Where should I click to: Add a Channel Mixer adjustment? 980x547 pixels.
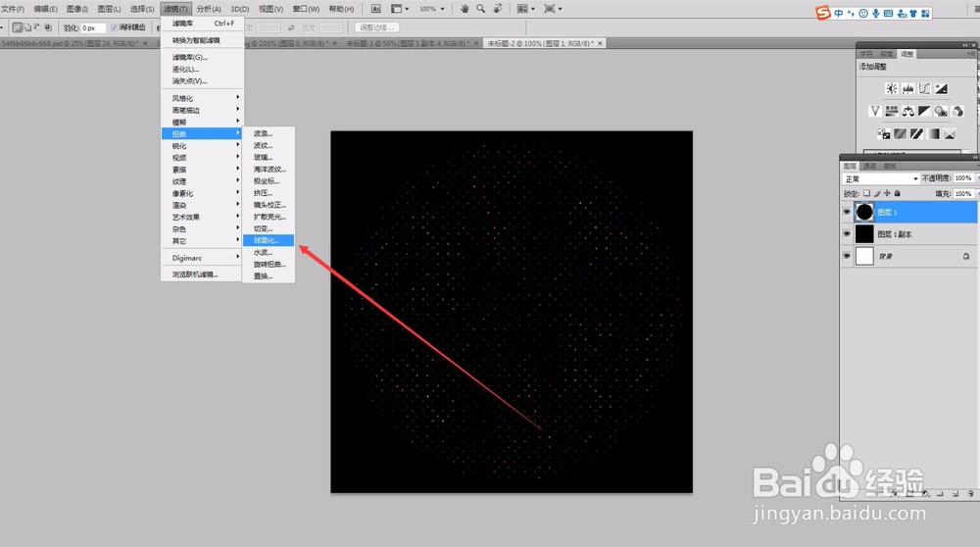pyautogui.click(x=957, y=112)
